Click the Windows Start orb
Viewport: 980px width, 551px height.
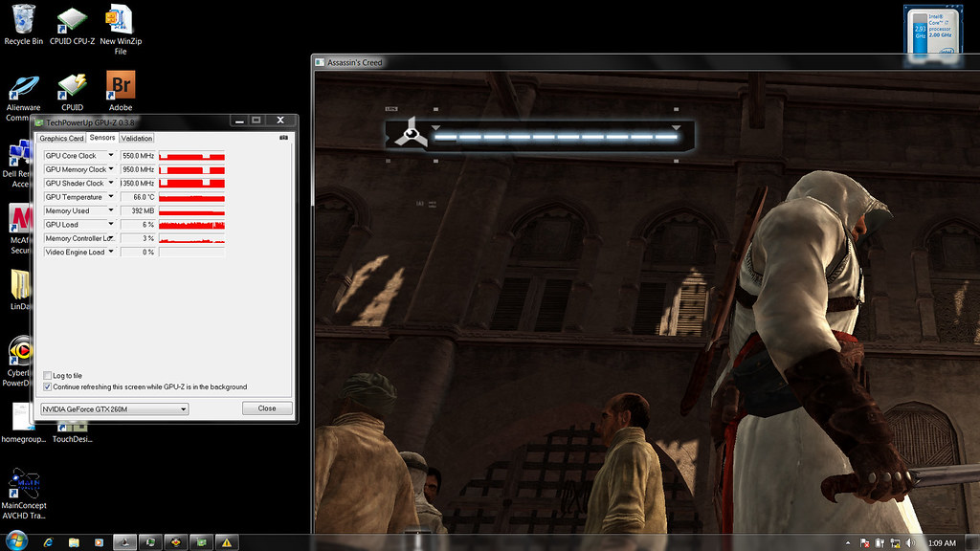[16, 541]
